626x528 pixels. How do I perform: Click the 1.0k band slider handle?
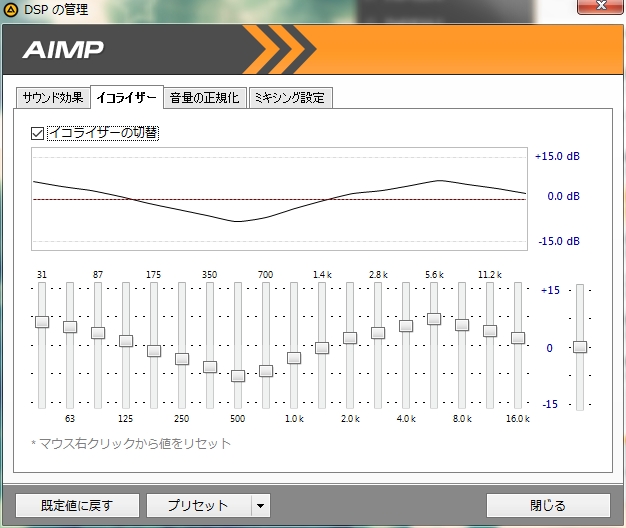(294, 358)
